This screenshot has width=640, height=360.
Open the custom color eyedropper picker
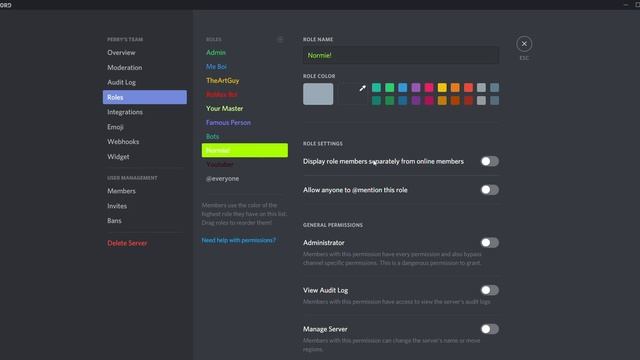(x=362, y=88)
